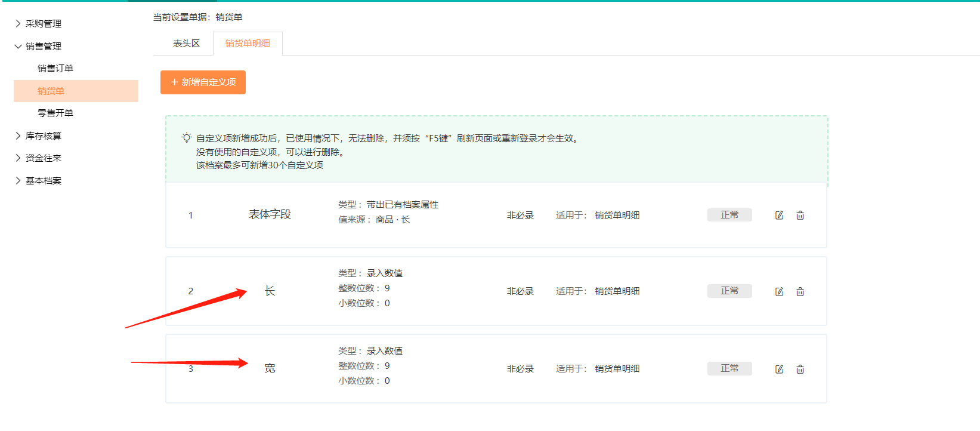The image size is (980, 431).
Task: Collapse the 销售管理 menu group
Action: tap(43, 47)
